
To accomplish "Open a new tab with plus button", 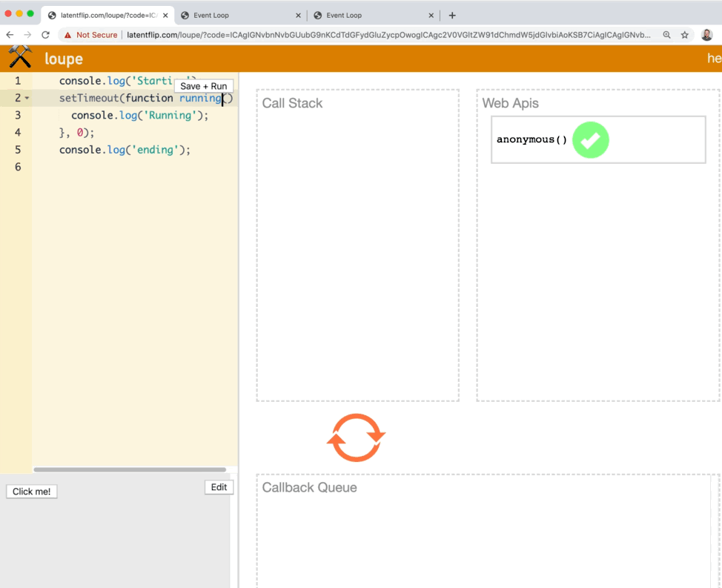I will (x=452, y=15).
